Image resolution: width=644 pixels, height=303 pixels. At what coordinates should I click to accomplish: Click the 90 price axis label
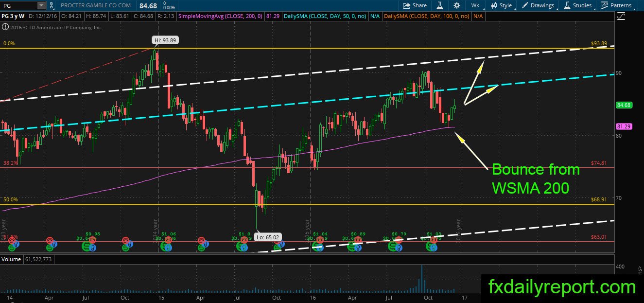click(x=619, y=73)
